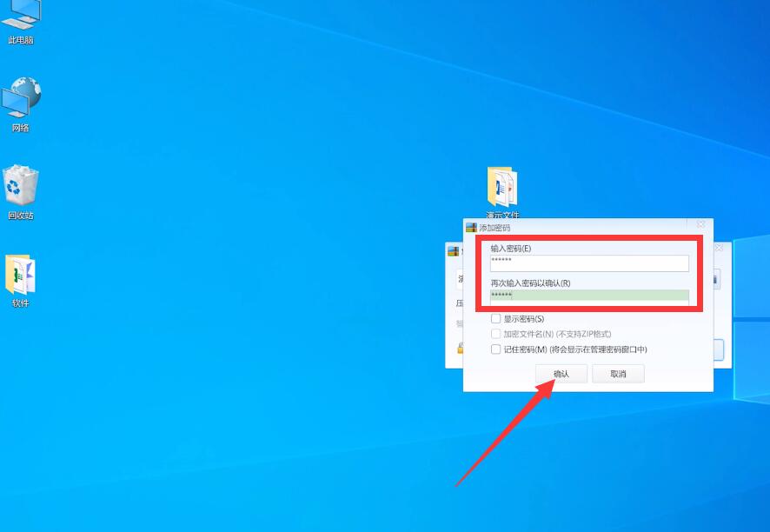The image size is (770, 532).
Task: Close the 添加密码 dialog
Action: coord(700,225)
